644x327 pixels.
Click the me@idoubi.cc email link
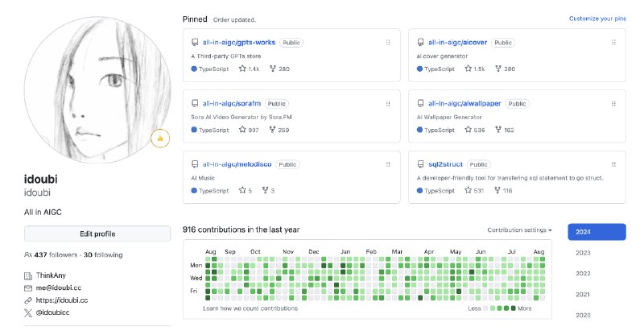point(58,288)
